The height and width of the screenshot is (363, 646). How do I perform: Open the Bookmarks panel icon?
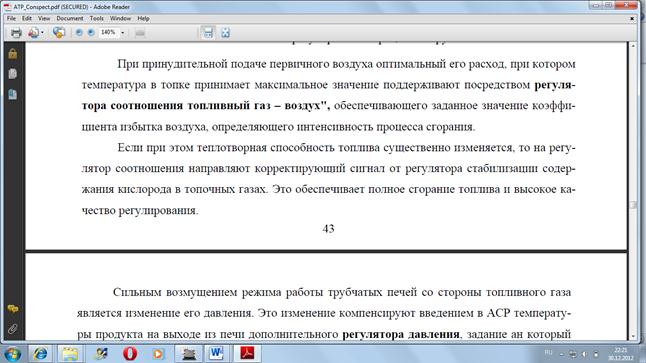13,94
